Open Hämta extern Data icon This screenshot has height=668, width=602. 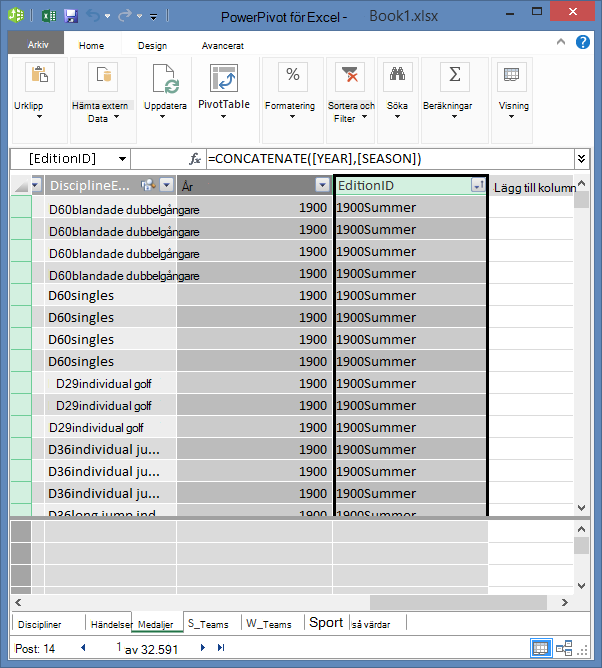[103, 77]
